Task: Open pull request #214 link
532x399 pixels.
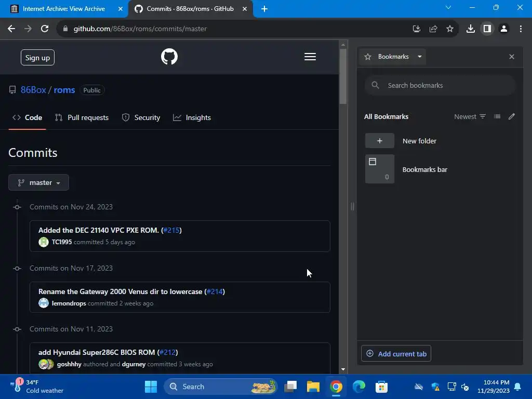Action: (215, 291)
